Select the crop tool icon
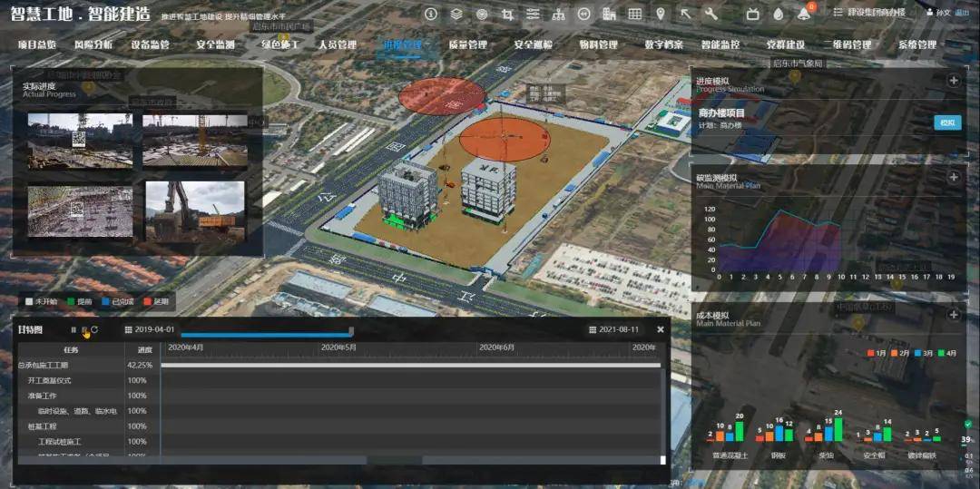The height and width of the screenshot is (489, 980). click(x=507, y=14)
